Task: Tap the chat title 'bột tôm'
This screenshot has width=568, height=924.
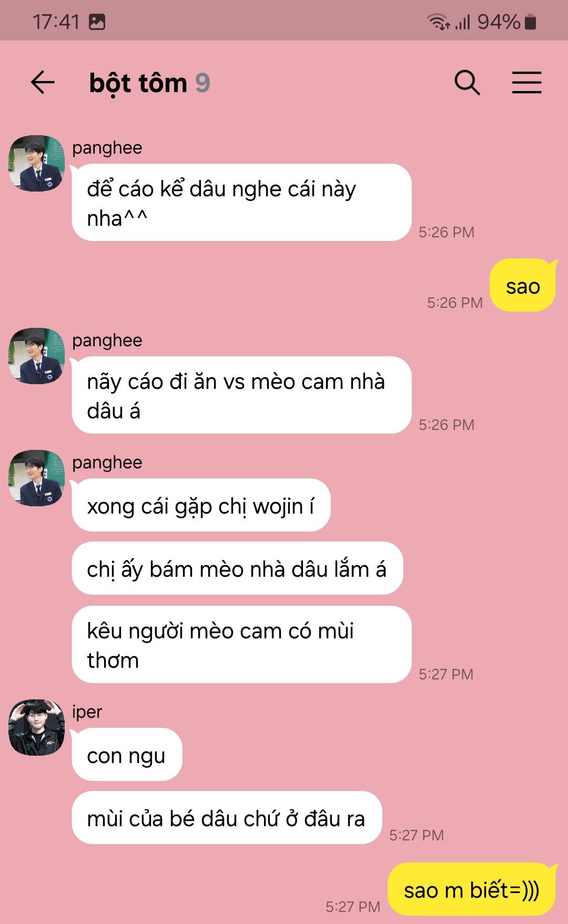Action: coord(138,83)
